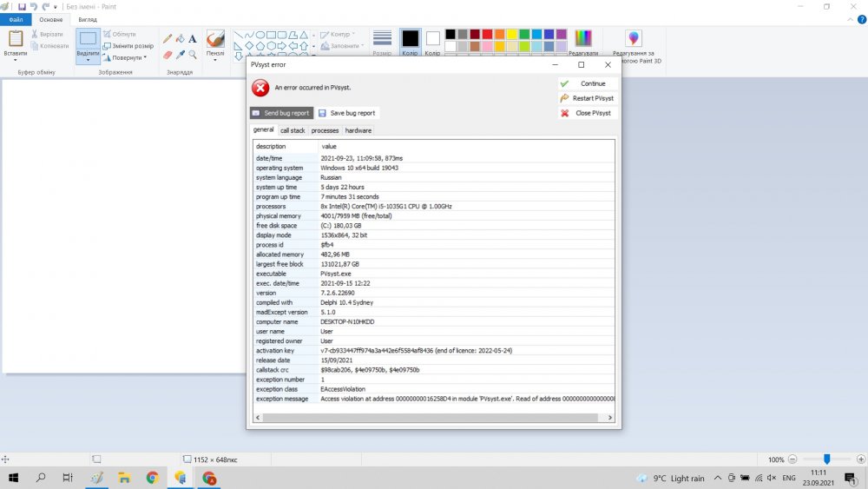
Task: Click Send bug report button
Action: [x=281, y=113]
